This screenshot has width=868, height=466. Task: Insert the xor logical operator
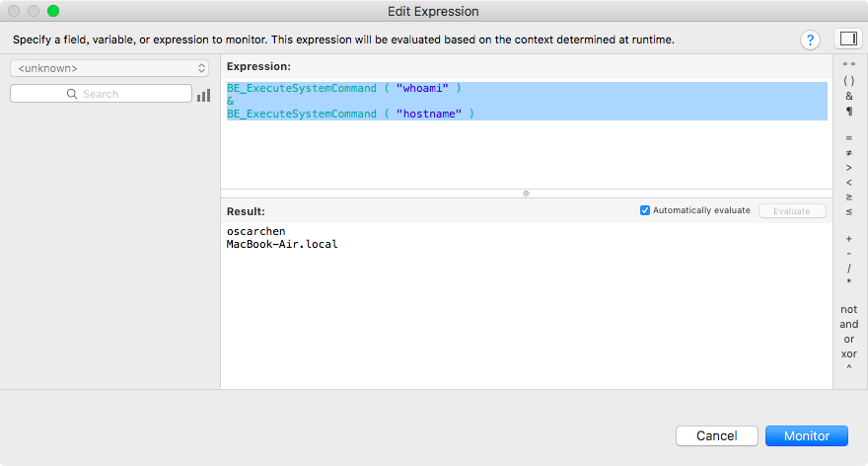click(848, 353)
